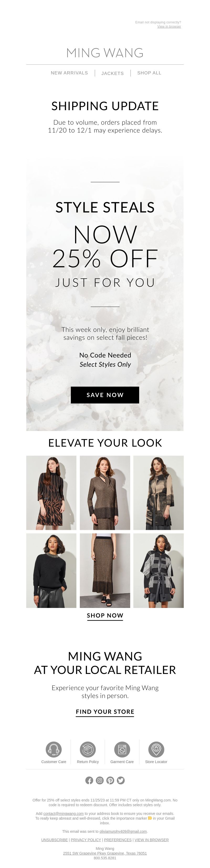Viewport: 210px width, 868px height.
Task: Click the striped maxi skirt photo
Action: [x=105, y=570]
